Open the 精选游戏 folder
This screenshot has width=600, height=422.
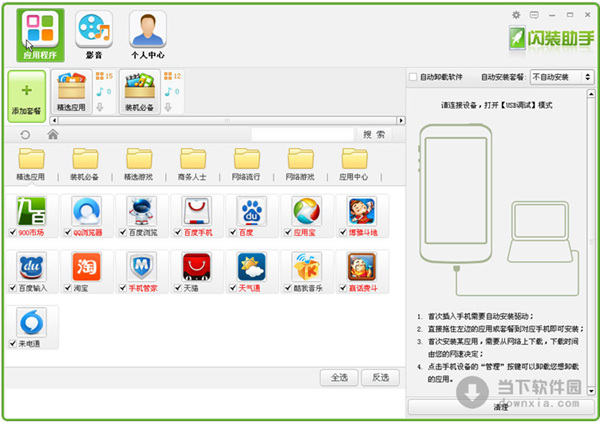pos(139,165)
